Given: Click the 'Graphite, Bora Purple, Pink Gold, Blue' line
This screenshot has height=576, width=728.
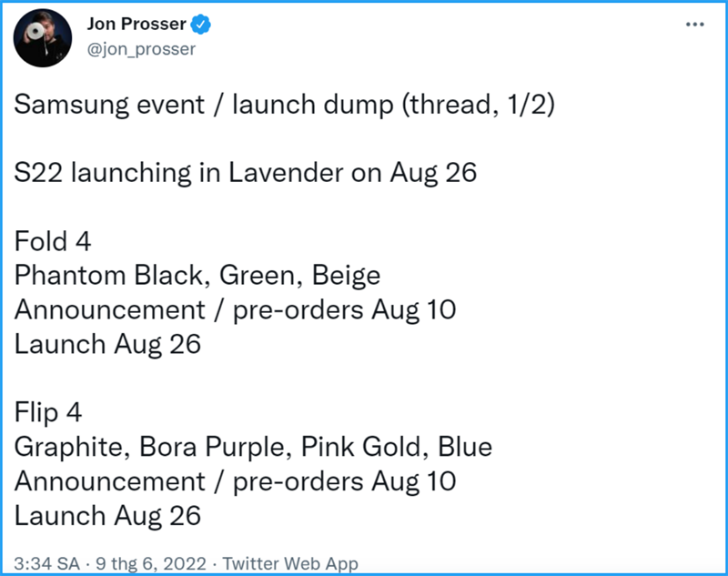Looking at the screenshot, I should click(253, 448).
